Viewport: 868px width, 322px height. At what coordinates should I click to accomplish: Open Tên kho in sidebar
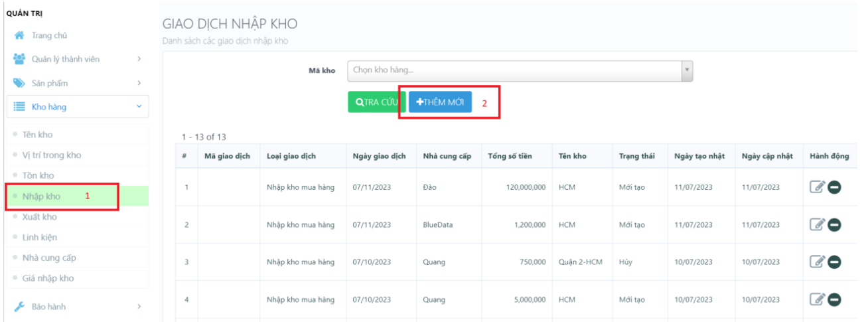pyautogui.click(x=37, y=135)
